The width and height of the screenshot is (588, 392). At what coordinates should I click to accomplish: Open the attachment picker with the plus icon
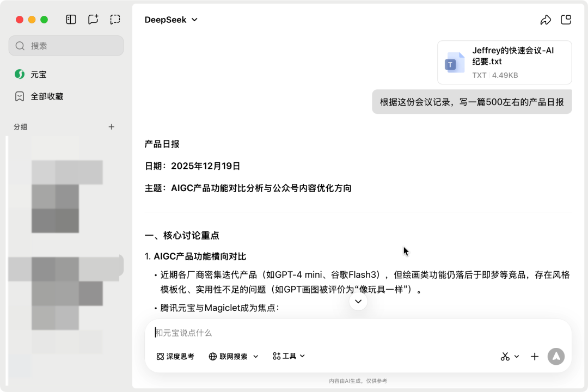tap(534, 356)
